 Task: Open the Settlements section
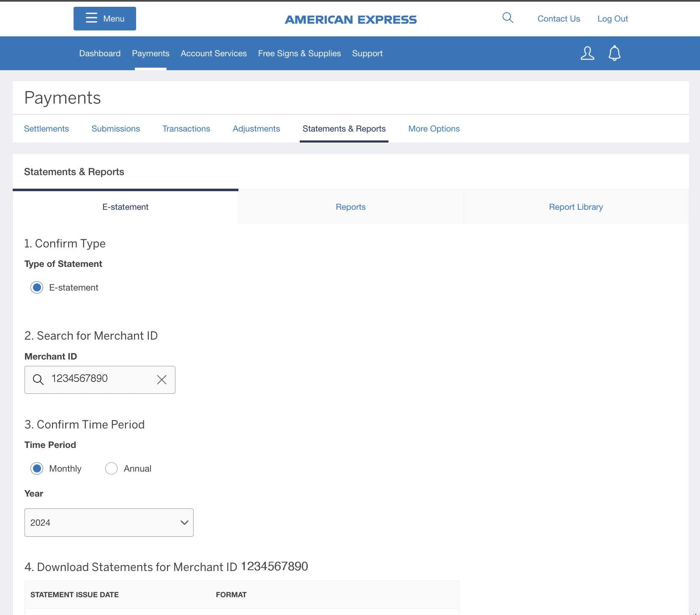point(46,129)
